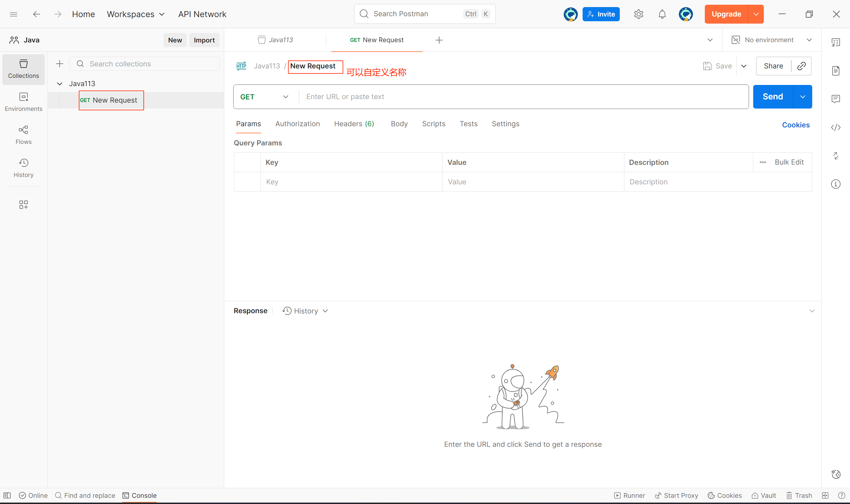Open the Flows sidebar icon
The height and width of the screenshot is (504, 850).
[x=23, y=134]
